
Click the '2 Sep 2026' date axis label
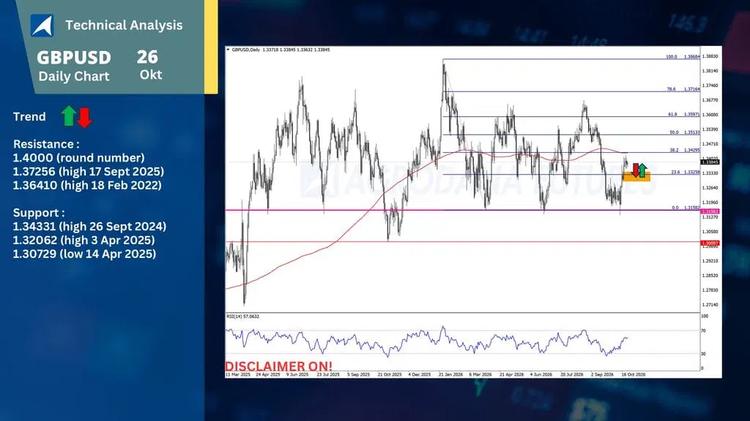click(602, 375)
